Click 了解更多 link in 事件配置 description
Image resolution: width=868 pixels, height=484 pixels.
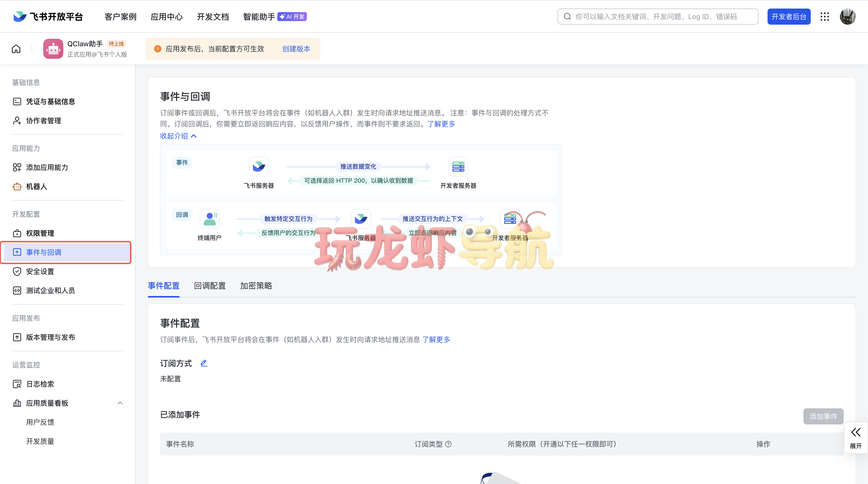coord(436,340)
